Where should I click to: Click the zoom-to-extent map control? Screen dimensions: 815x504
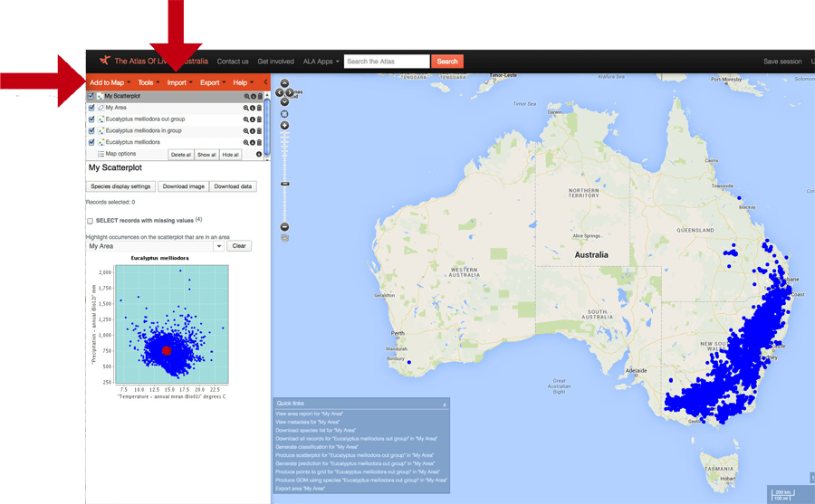(284, 114)
